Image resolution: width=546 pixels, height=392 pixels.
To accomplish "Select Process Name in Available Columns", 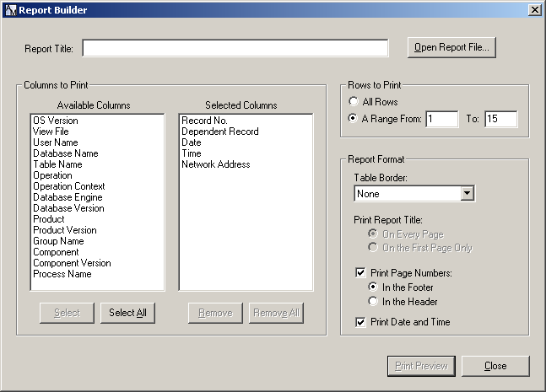I will point(62,274).
